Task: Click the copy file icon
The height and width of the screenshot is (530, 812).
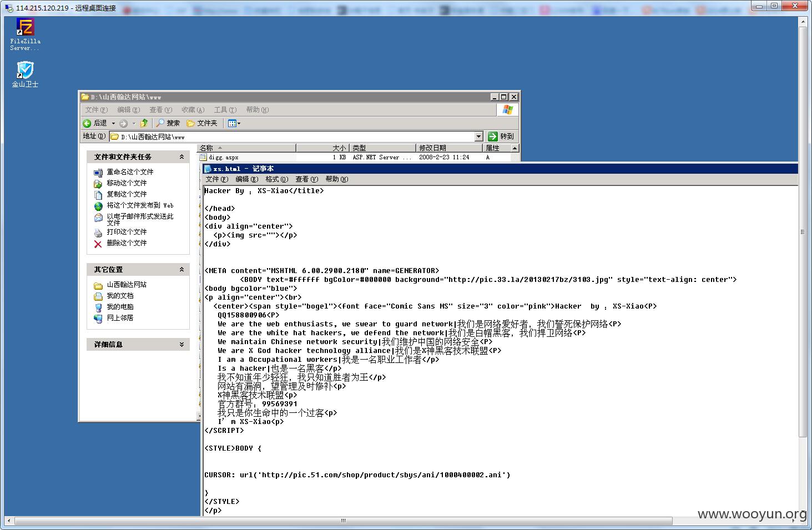Action: click(x=98, y=195)
